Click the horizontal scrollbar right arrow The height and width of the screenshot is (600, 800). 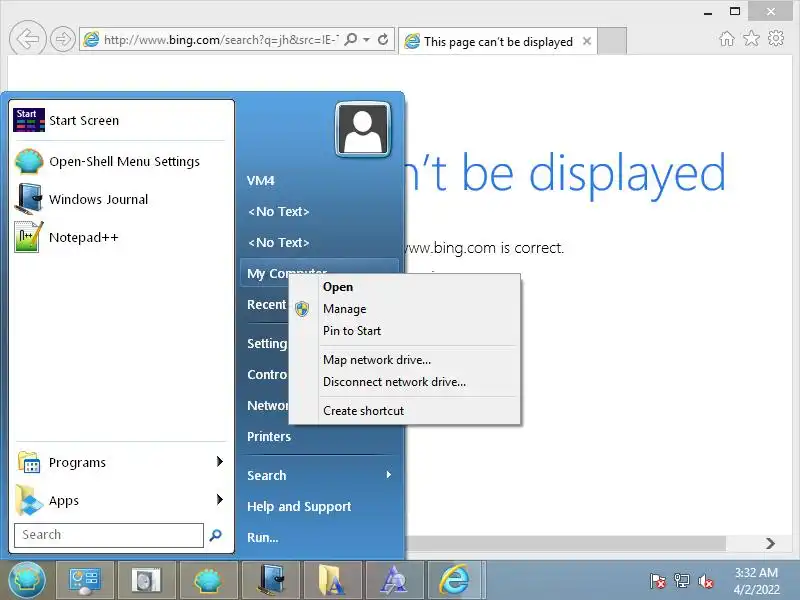[770, 543]
